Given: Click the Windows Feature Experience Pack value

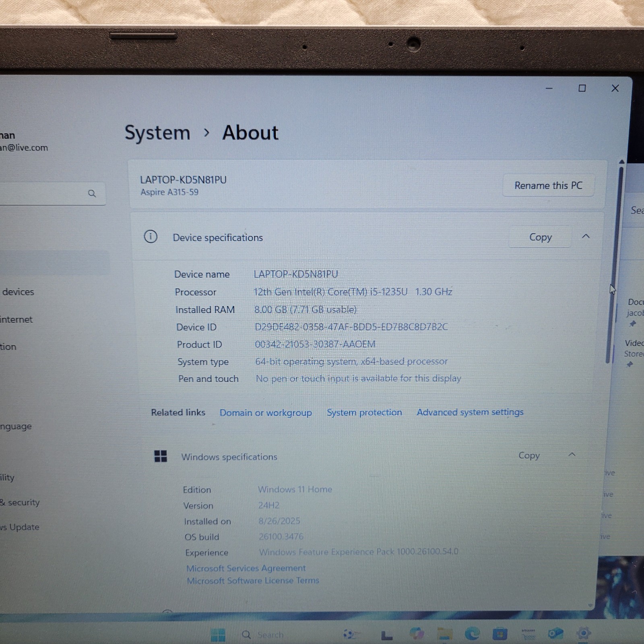Looking at the screenshot, I should (359, 551).
